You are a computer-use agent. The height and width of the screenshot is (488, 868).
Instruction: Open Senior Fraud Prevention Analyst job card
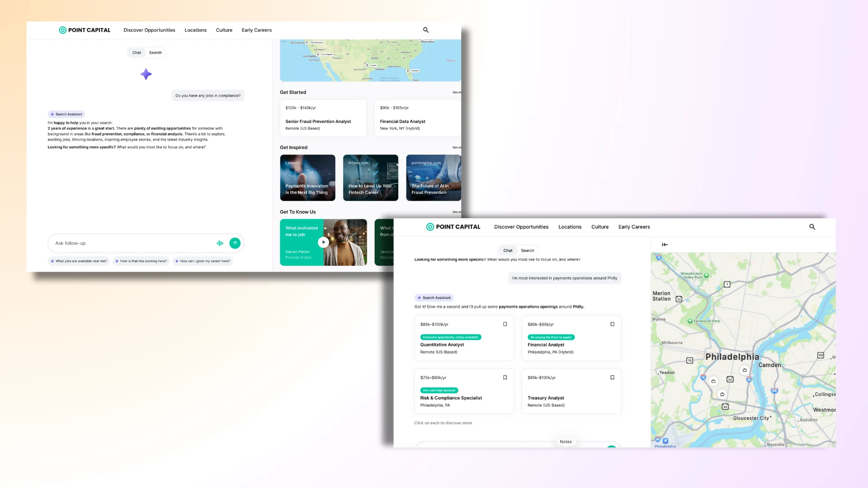tap(323, 118)
